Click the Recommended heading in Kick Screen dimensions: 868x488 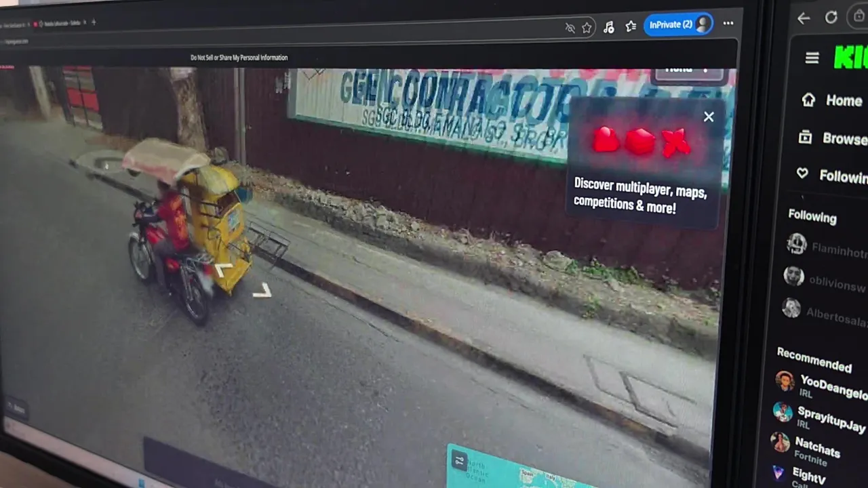click(814, 360)
